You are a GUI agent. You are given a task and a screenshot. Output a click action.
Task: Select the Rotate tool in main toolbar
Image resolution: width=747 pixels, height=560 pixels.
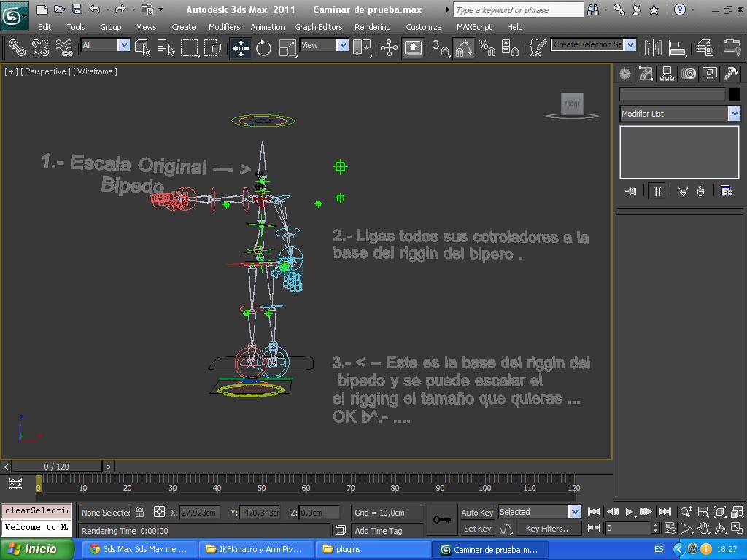point(263,48)
